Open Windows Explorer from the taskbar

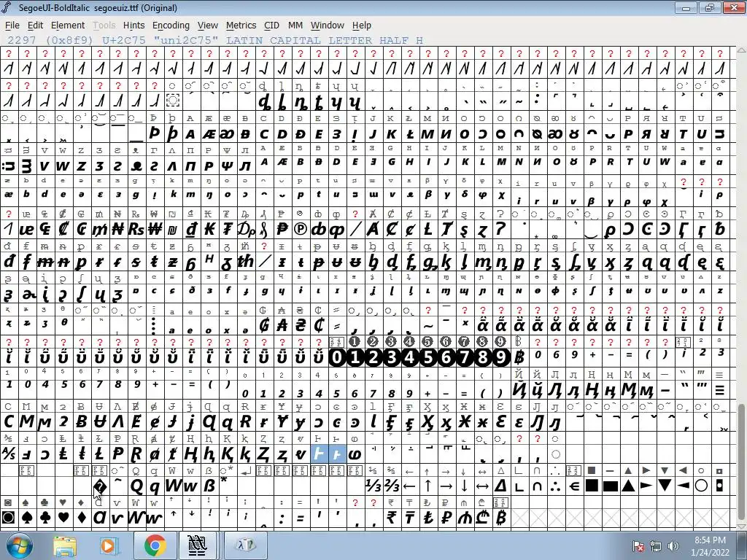65,545
